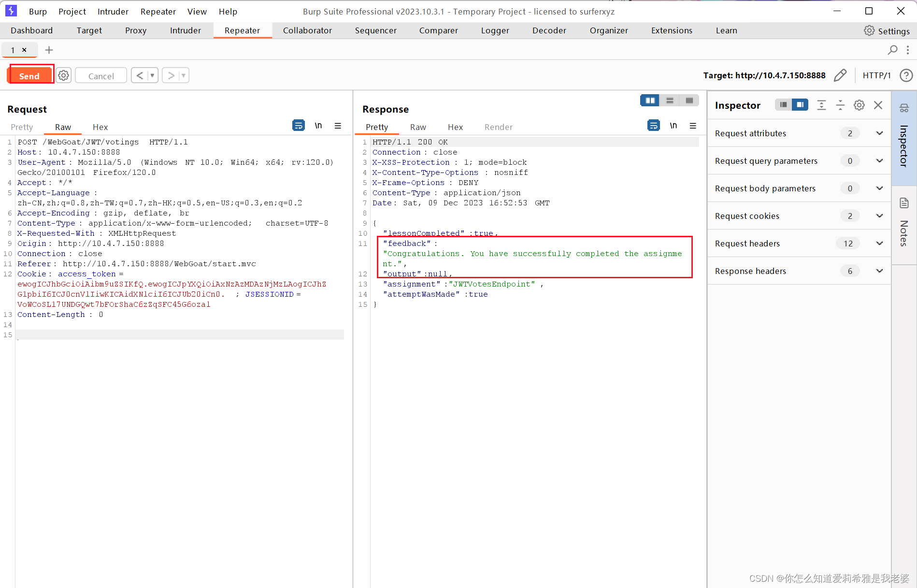Minimize the Burp Suite window
917x588 pixels.
click(837, 11)
